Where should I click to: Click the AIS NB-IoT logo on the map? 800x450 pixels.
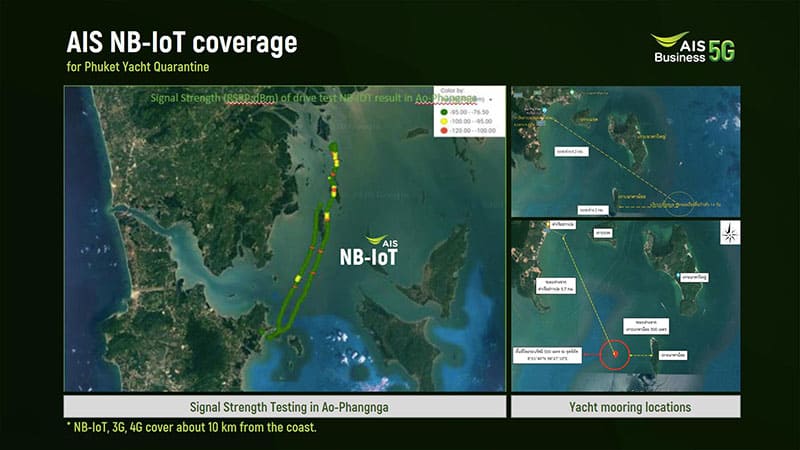click(369, 251)
